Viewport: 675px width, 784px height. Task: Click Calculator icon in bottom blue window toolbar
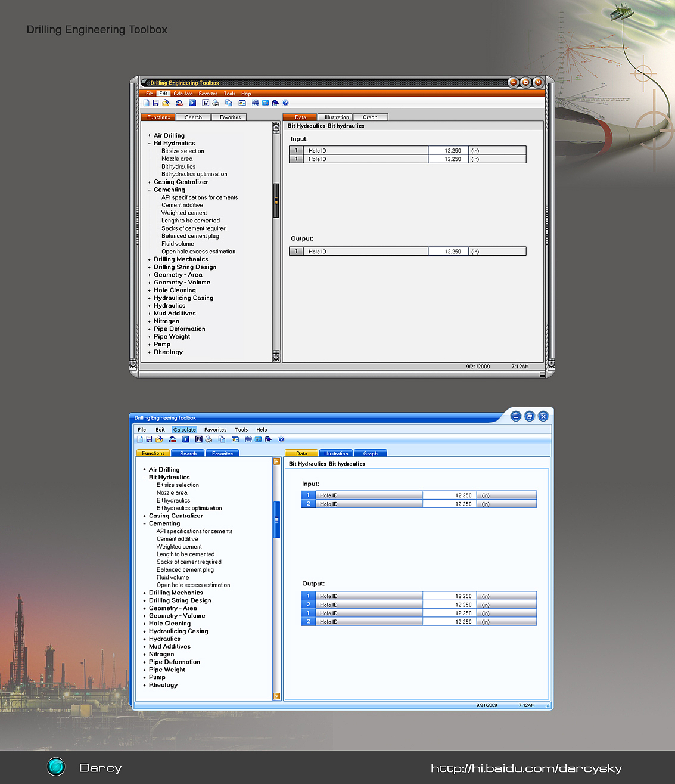click(258, 439)
